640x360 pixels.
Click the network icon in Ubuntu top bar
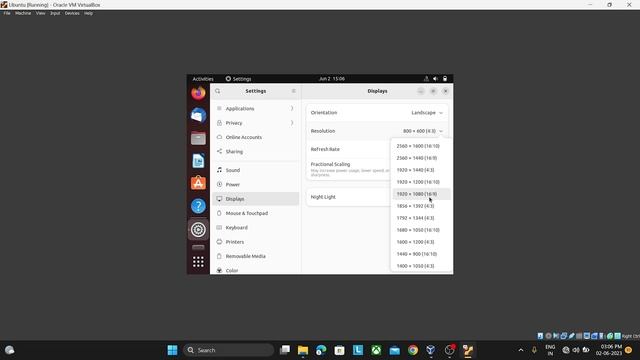(x=426, y=79)
